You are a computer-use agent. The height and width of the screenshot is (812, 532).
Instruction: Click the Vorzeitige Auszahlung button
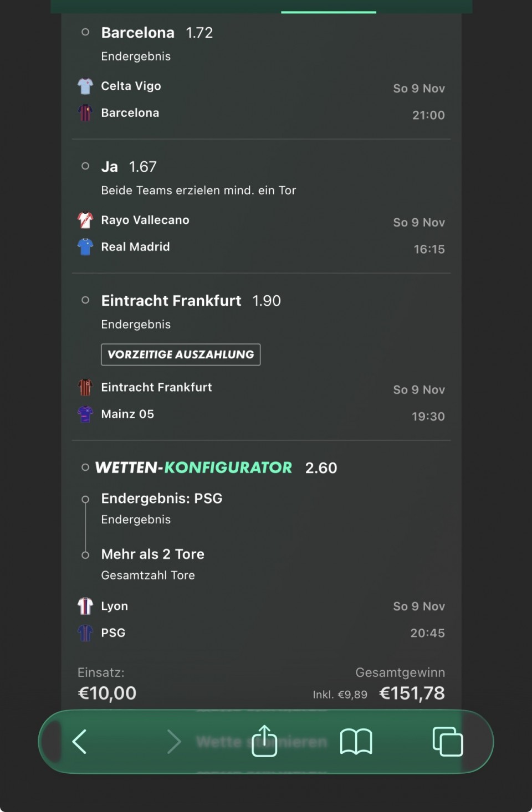pos(181,354)
